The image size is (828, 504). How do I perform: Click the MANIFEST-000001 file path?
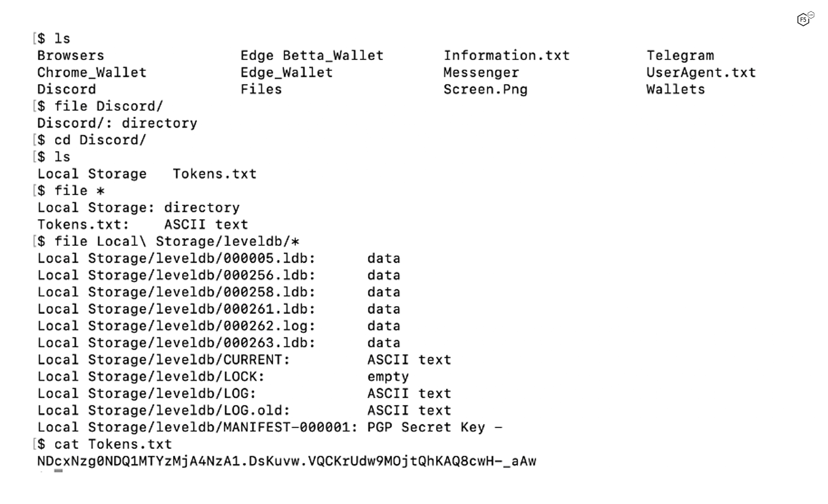197,428
